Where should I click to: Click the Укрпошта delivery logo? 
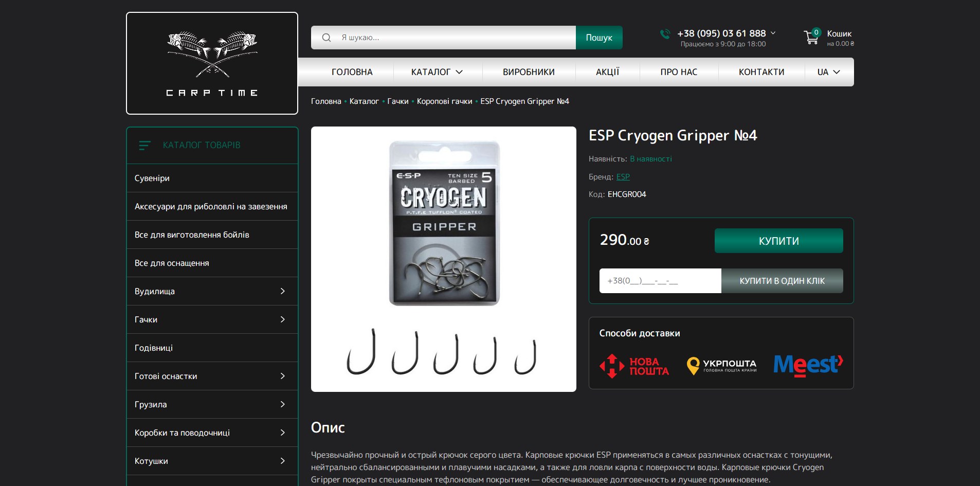click(x=721, y=366)
